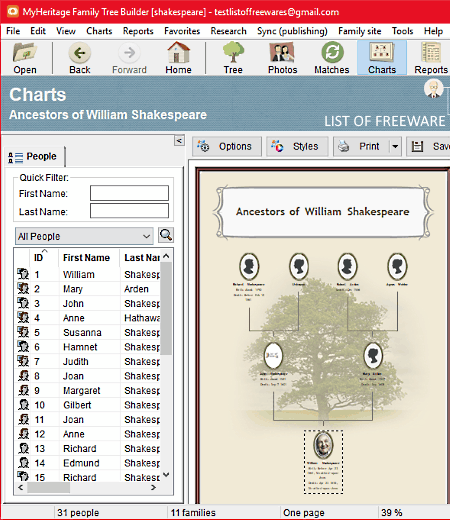Click the First Name quick filter field
This screenshot has height=520, width=450.
click(129, 193)
